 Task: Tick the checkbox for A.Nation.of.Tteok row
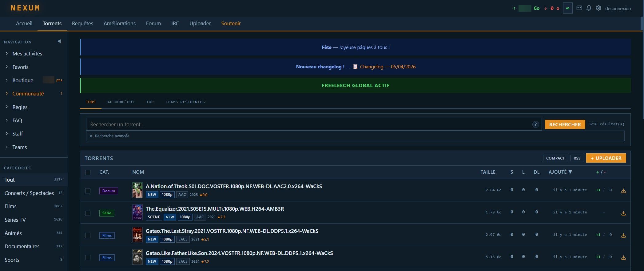tap(88, 191)
